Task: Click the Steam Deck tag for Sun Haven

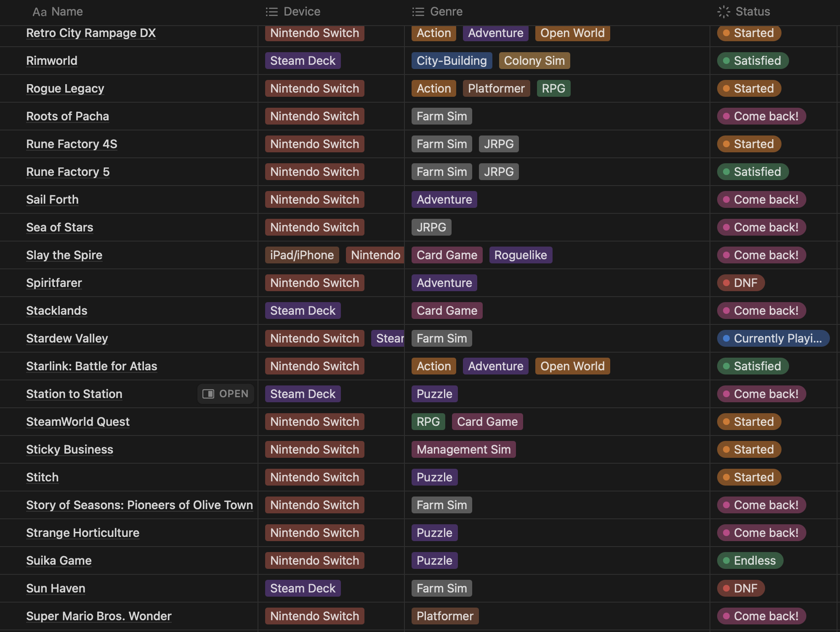Action: coord(303,588)
